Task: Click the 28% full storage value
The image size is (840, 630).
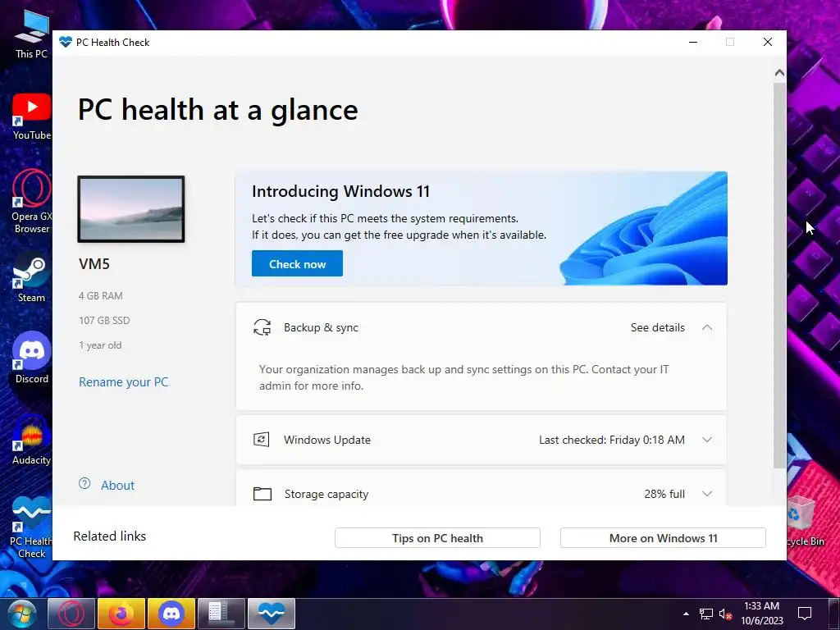Action: (664, 494)
